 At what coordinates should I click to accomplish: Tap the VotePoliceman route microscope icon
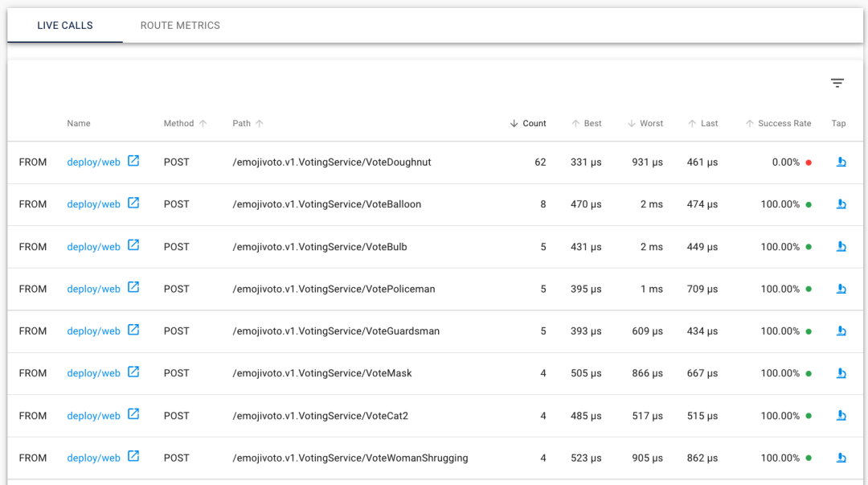coord(841,289)
